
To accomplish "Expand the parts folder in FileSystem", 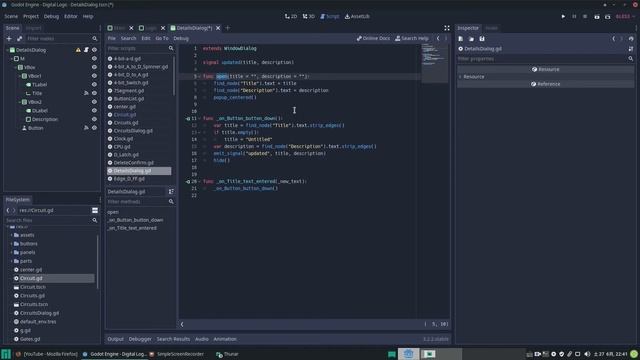I will tap(11, 261).
